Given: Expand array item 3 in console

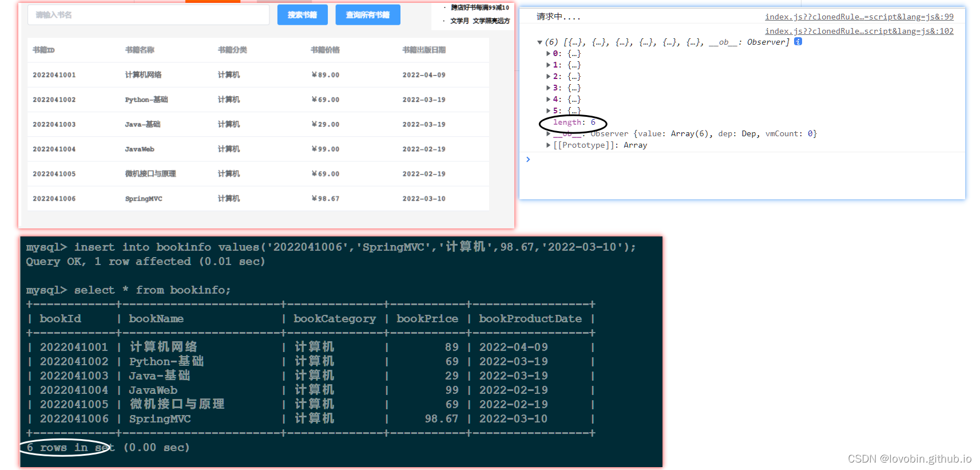Looking at the screenshot, I should click(548, 88).
